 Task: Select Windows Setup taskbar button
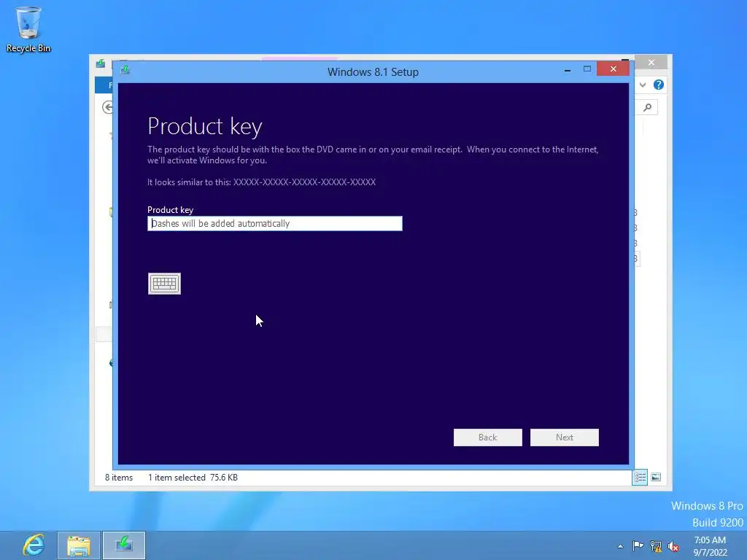pos(124,545)
